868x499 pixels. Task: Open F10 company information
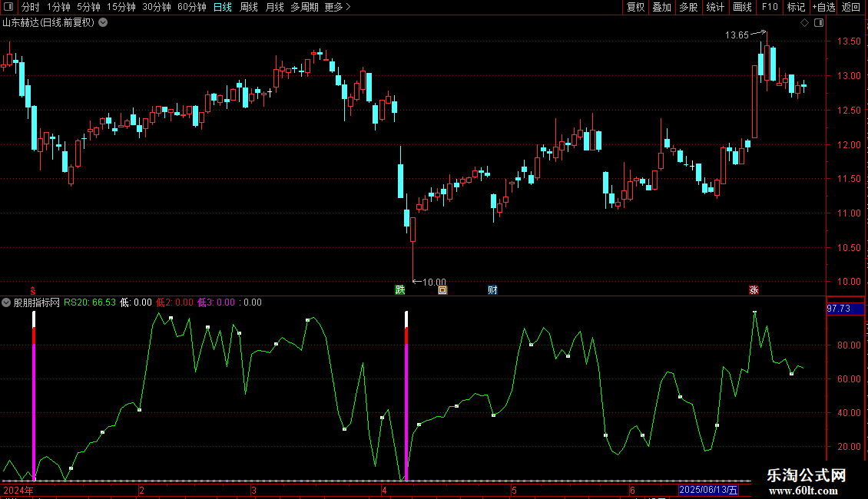pyautogui.click(x=770, y=7)
